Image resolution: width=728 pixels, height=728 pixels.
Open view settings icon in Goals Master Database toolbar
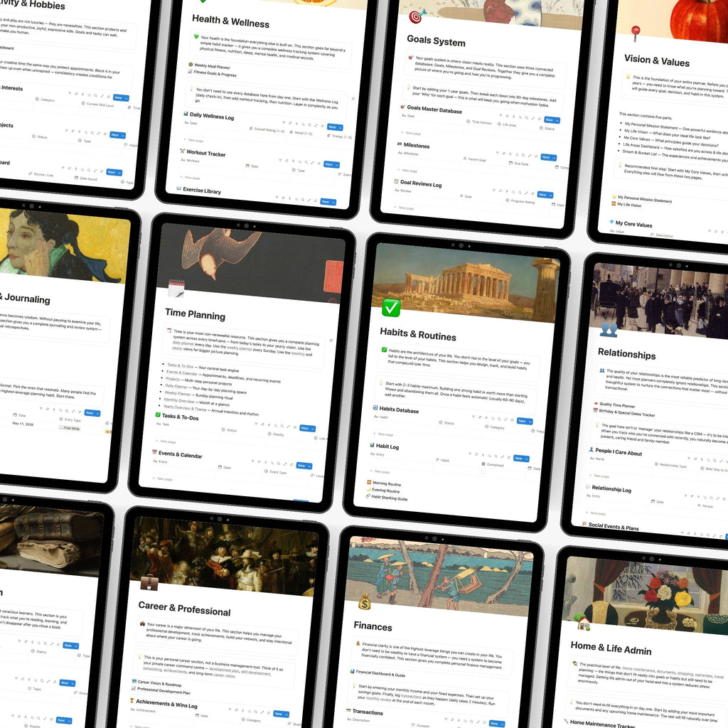click(x=540, y=119)
